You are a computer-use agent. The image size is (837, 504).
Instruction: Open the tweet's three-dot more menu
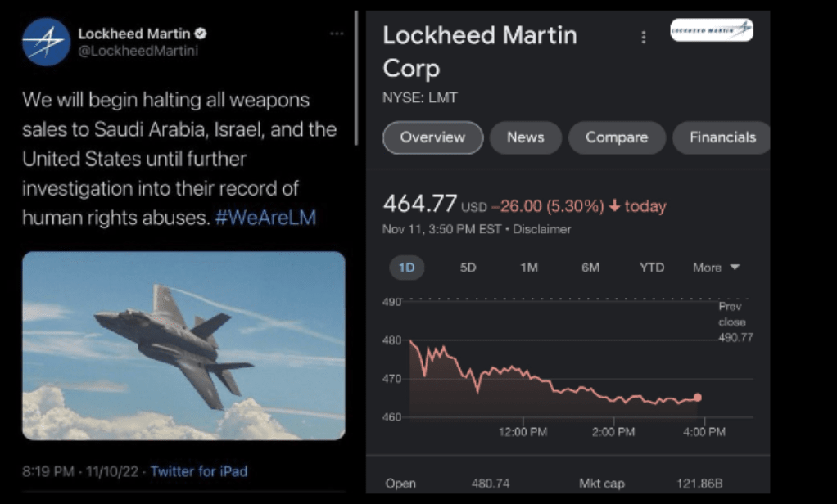(x=337, y=34)
